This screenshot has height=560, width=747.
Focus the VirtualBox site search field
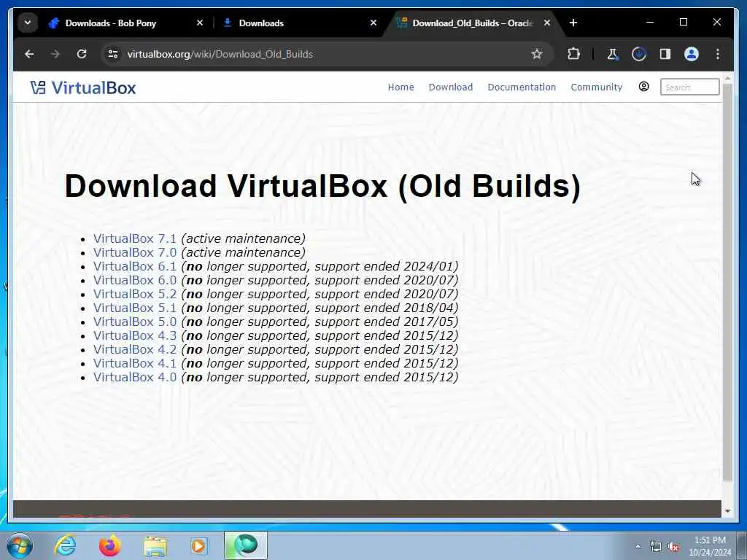click(x=689, y=87)
